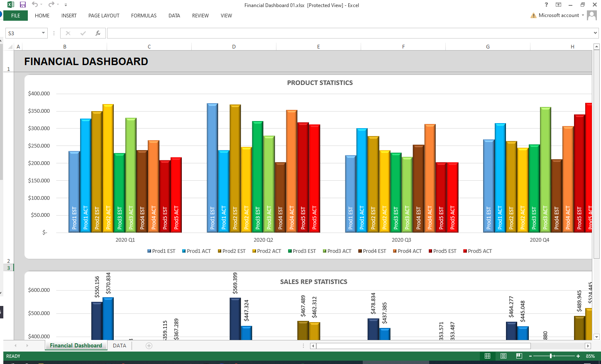The image size is (601, 364).
Task: Open the Insert Function fx button
Action: click(x=98, y=33)
